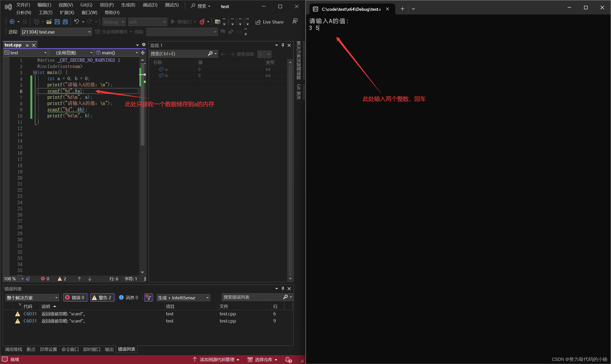The image size is (611, 364).
Task: Click the find in files icon
Action: pos(217,22)
